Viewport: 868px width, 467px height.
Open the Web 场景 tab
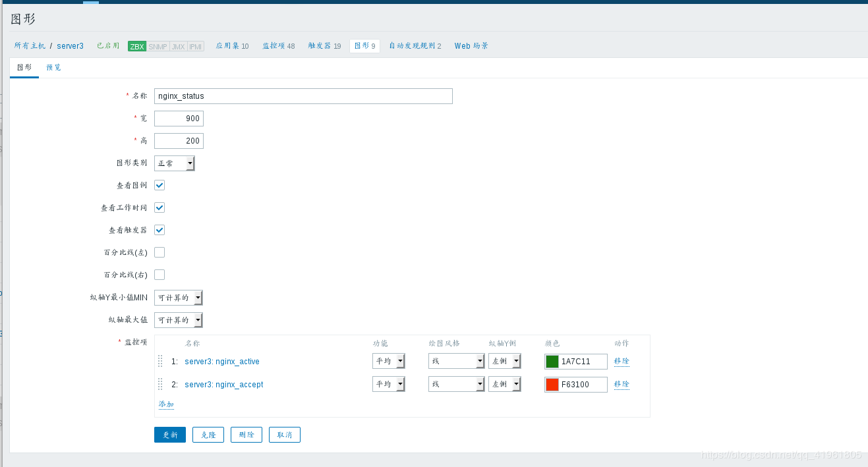pyautogui.click(x=472, y=46)
